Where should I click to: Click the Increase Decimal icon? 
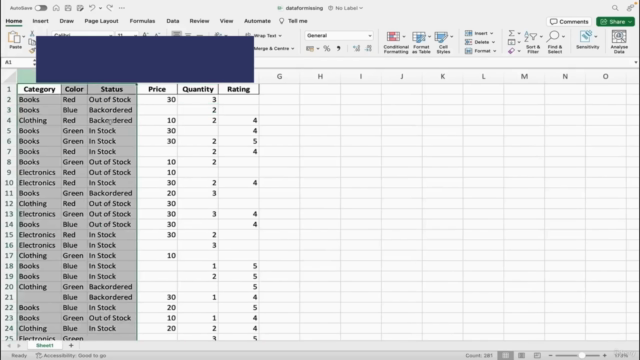356,49
